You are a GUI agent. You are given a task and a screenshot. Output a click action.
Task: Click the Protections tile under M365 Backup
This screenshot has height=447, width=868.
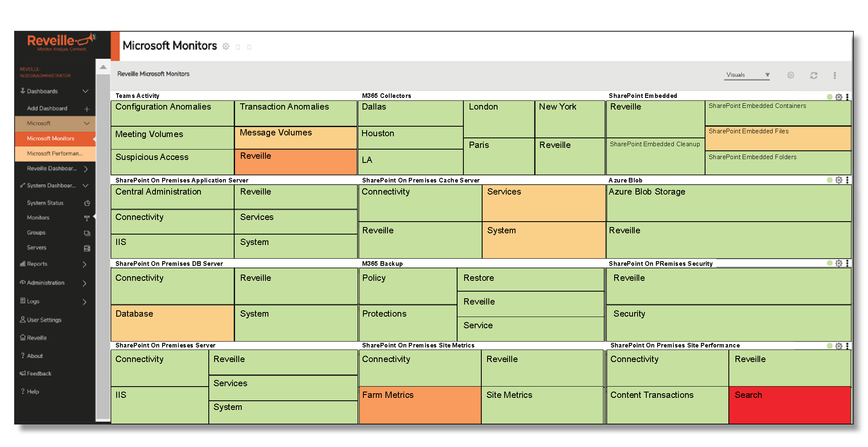tap(408, 323)
